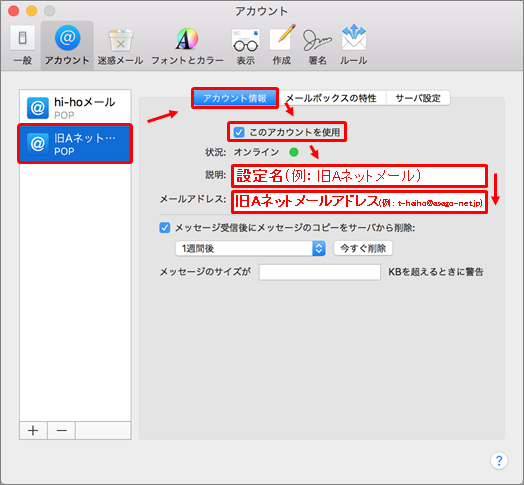This screenshot has width=524, height=485.
Task: Open 迷惑メール junk mail preferences
Action: 120,46
